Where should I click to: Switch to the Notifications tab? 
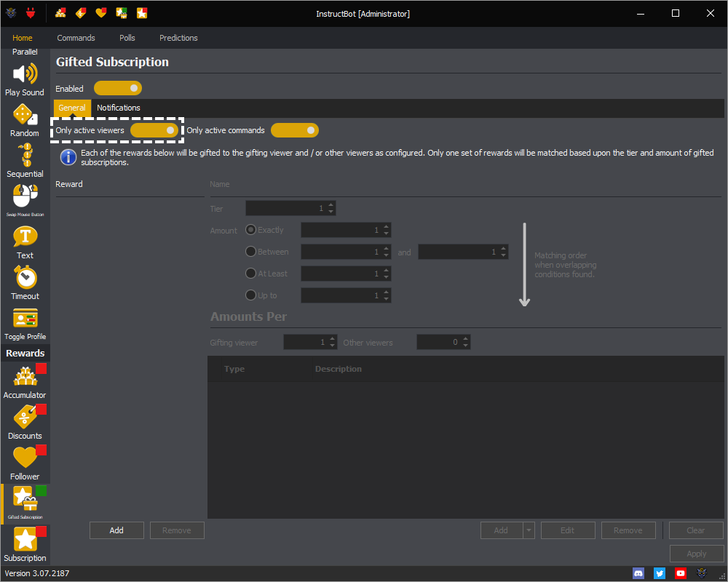119,108
